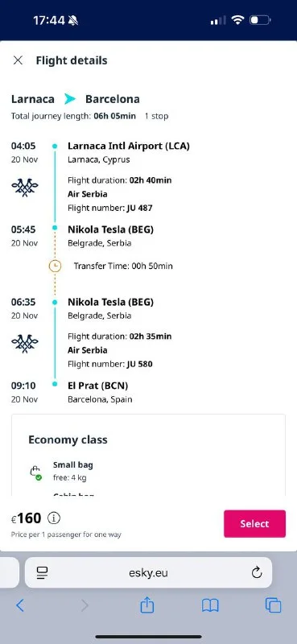Go back to the previous page in Safari
The width and height of the screenshot is (297, 644).
click(19, 605)
